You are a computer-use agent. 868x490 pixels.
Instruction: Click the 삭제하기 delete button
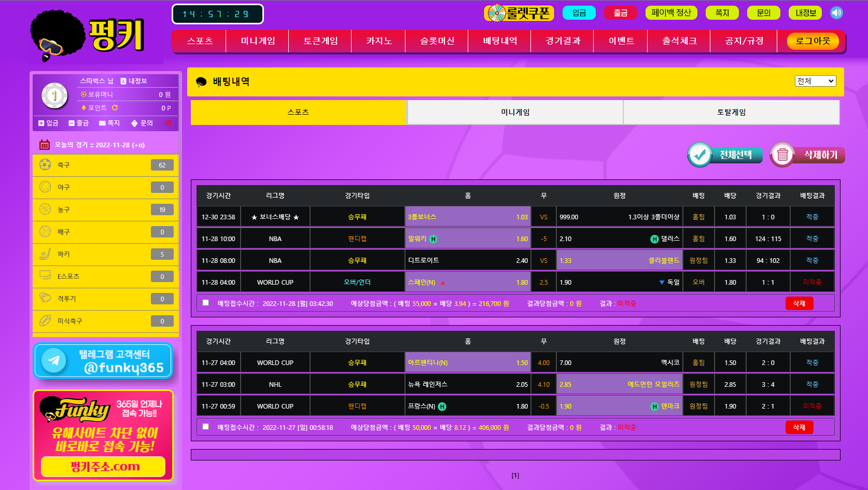808,155
